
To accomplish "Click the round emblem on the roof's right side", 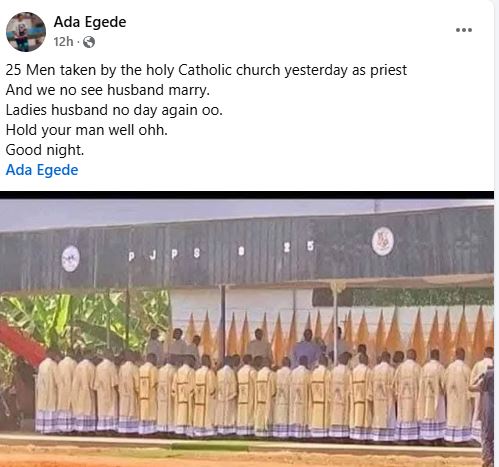I will [x=383, y=241].
